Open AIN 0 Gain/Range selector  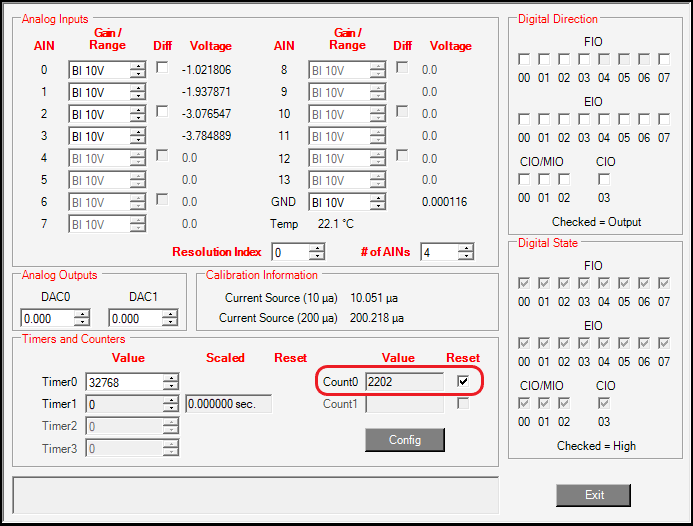tap(106, 70)
